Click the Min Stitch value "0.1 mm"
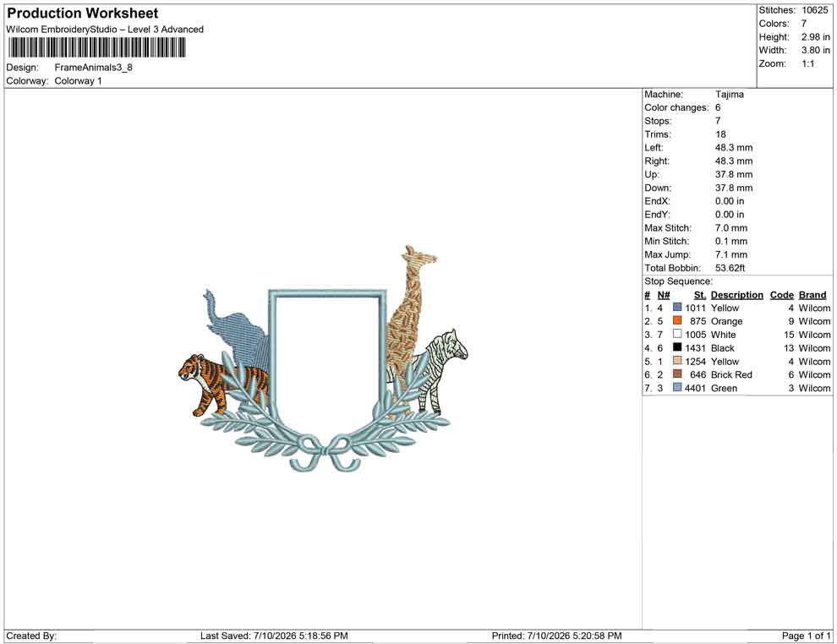Viewport: 837px width, 644px height. click(731, 241)
